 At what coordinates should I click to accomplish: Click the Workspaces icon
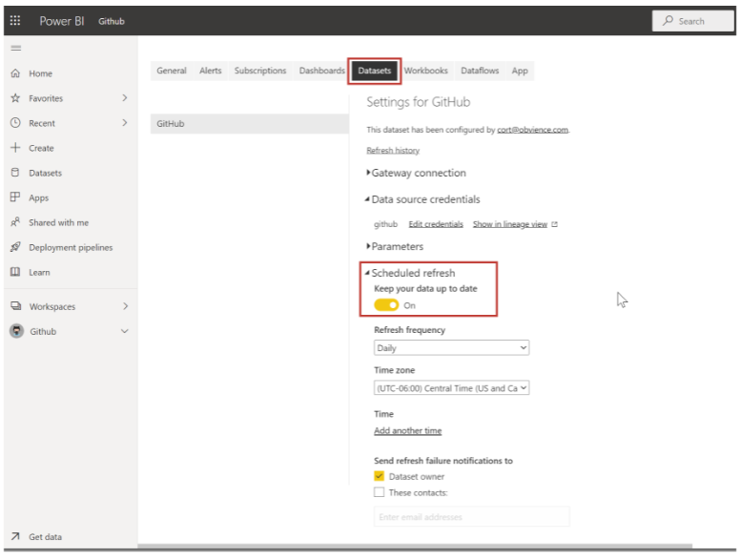(x=16, y=306)
